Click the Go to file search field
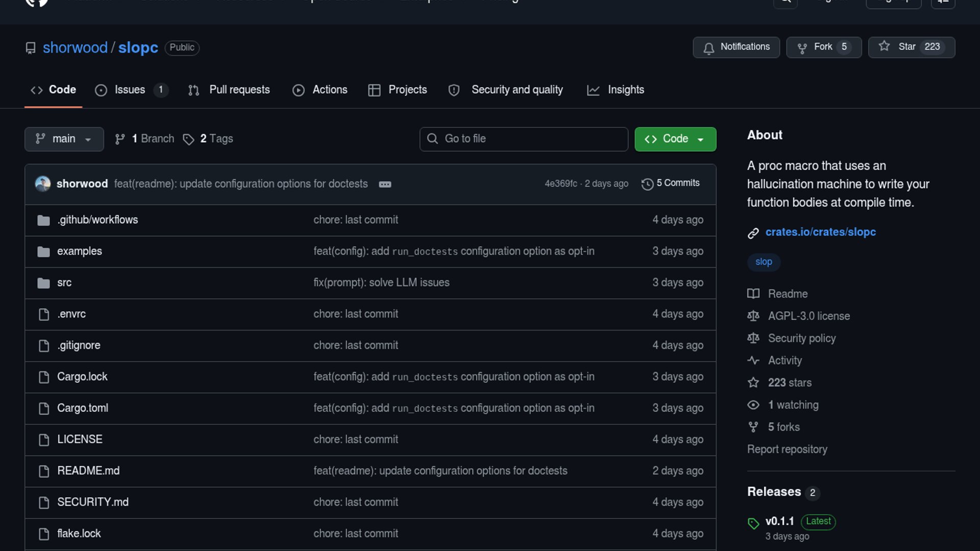Screen dimensions: 980x551 pos(524,139)
